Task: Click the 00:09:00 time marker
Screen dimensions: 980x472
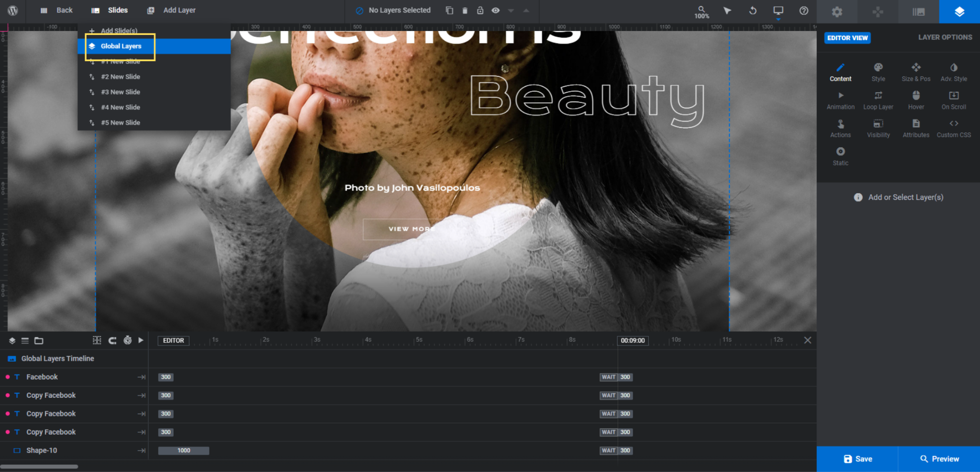Action: point(633,340)
